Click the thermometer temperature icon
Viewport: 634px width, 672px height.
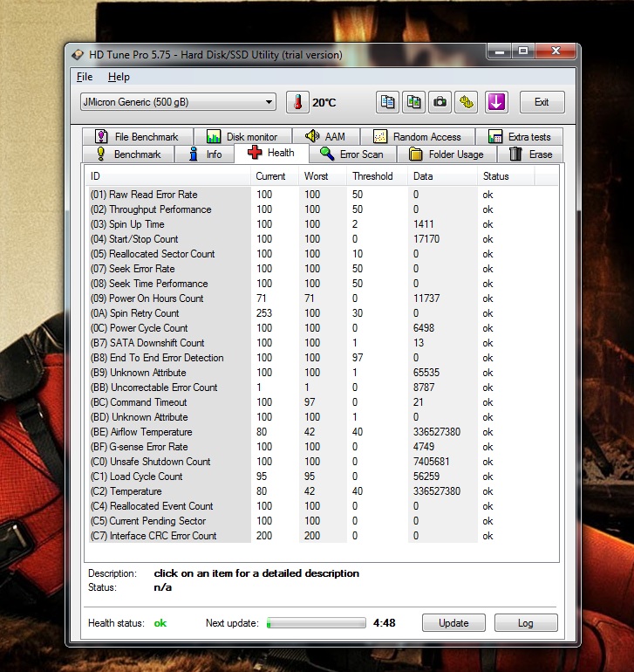coord(297,102)
